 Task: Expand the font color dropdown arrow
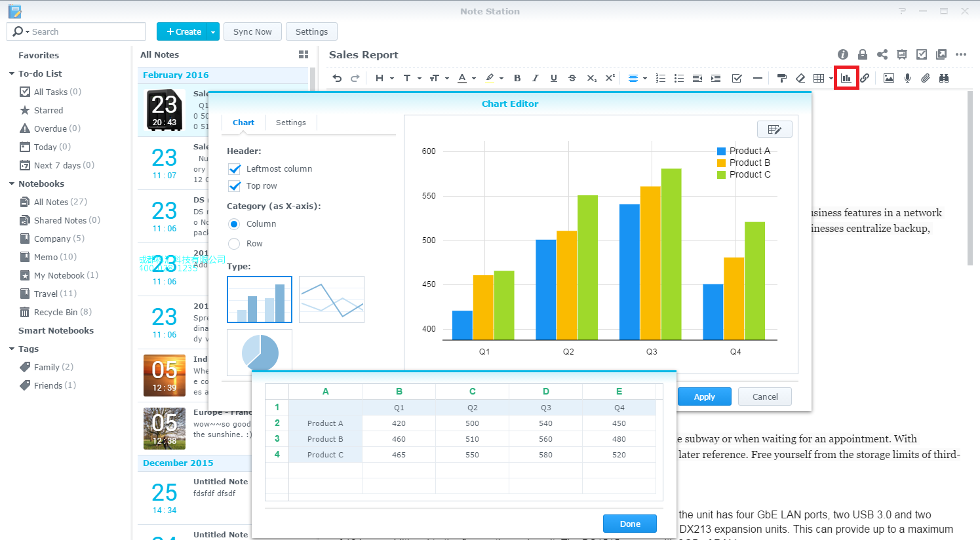(x=473, y=79)
